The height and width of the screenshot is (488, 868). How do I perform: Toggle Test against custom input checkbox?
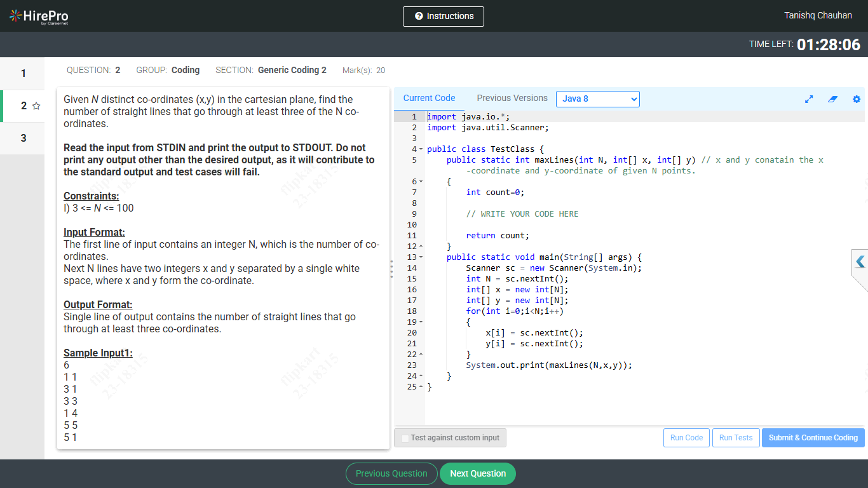(x=405, y=438)
